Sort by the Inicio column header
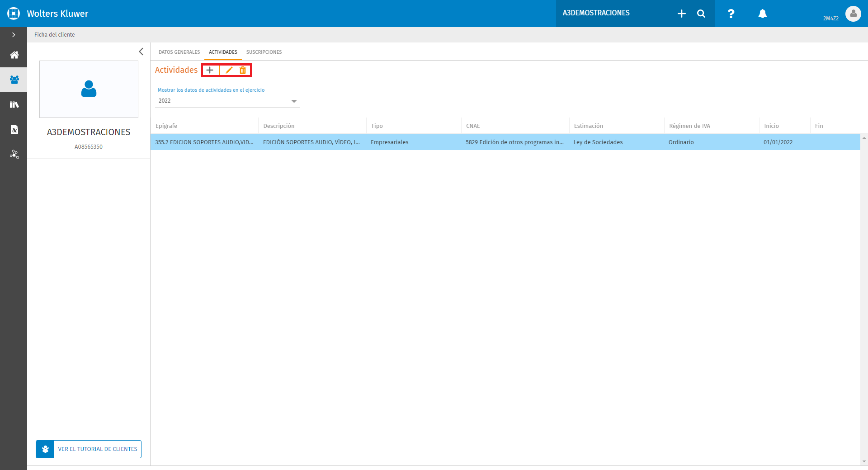 pyautogui.click(x=785, y=126)
